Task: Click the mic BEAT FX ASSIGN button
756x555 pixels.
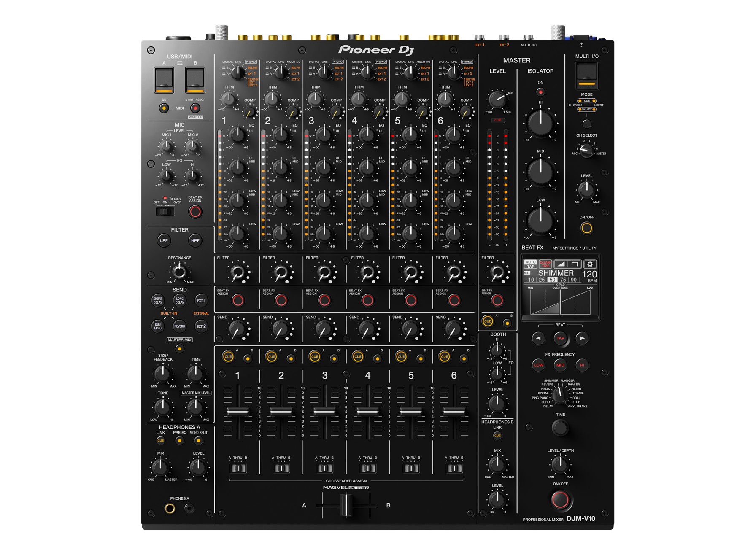Action: 195,212
